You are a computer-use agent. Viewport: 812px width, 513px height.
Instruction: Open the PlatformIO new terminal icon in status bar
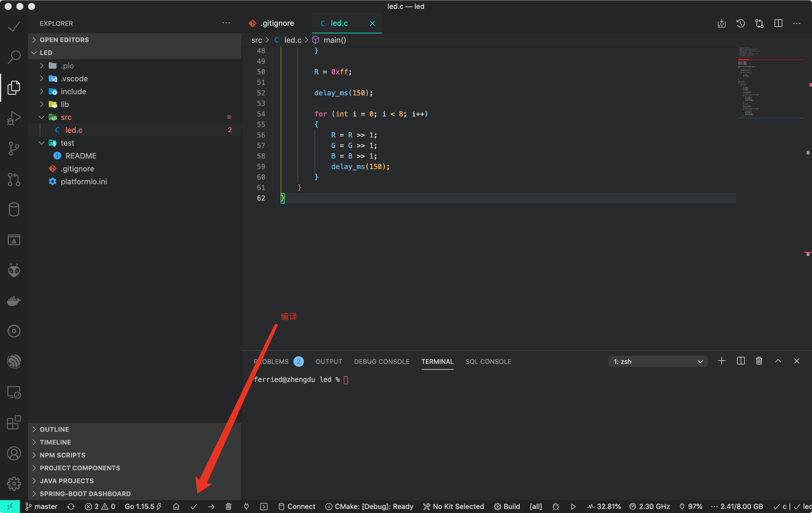pyautogui.click(x=264, y=506)
